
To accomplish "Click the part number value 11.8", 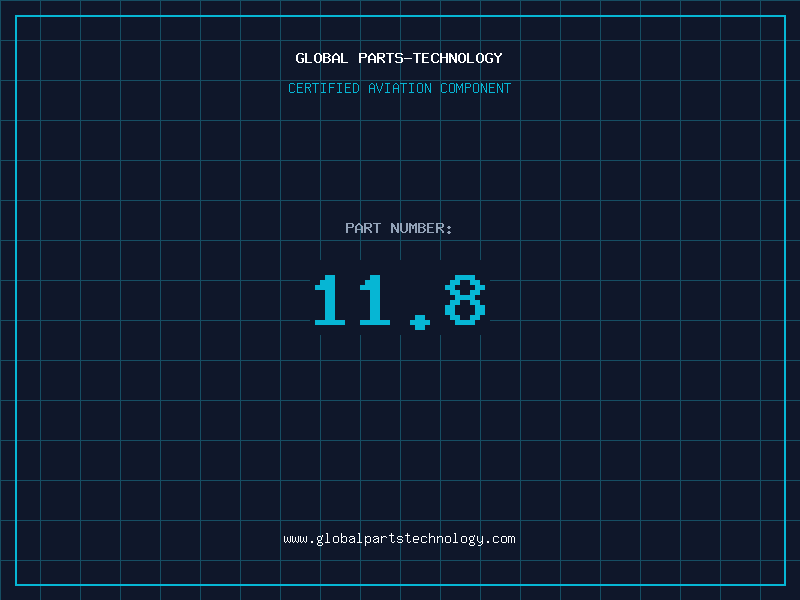I will pos(400,302).
